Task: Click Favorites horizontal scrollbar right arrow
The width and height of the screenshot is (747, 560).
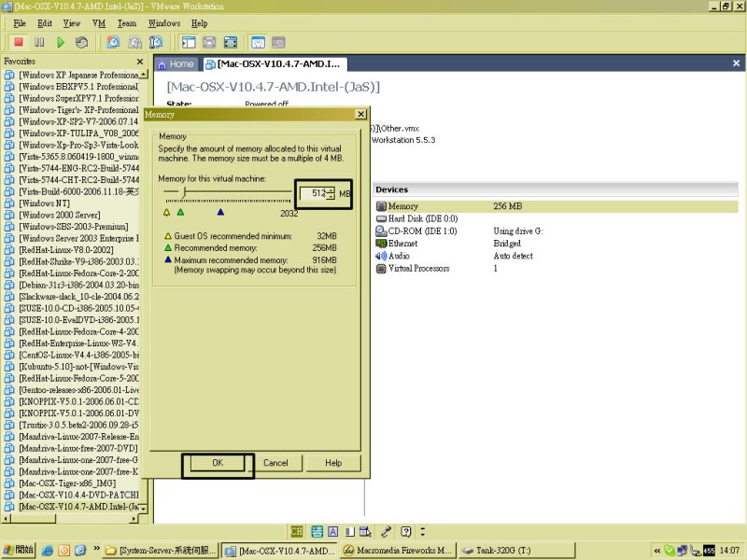Action: pos(134,519)
